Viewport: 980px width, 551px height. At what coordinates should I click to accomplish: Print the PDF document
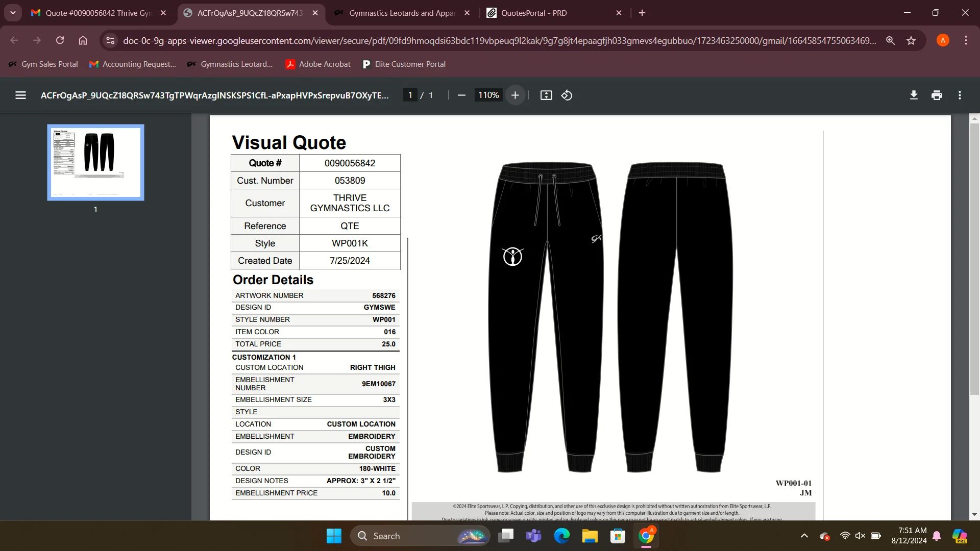tap(937, 95)
